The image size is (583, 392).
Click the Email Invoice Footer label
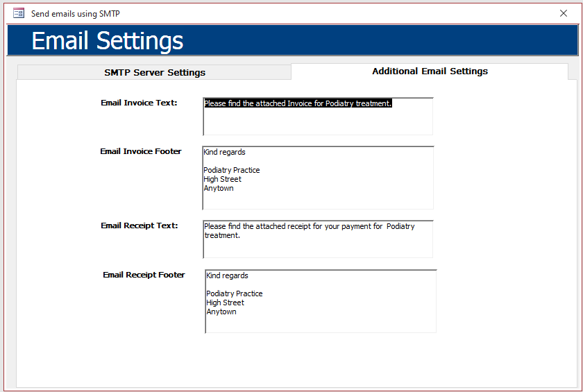[x=141, y=151]
